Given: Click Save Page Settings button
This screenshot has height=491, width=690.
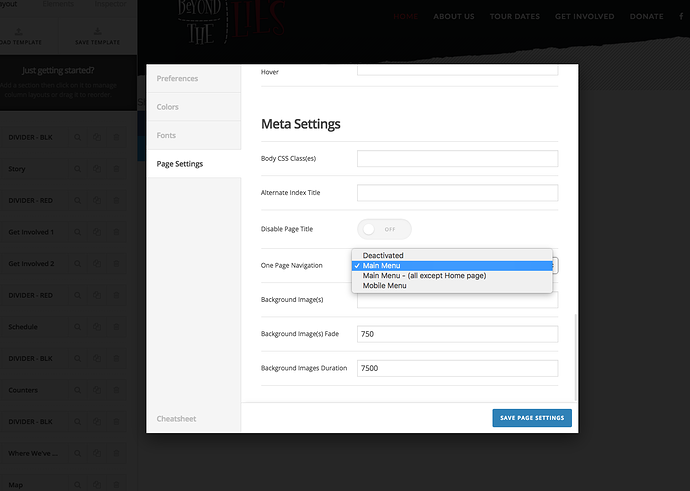Looking at the screenshot, I should tap(532, 418).
